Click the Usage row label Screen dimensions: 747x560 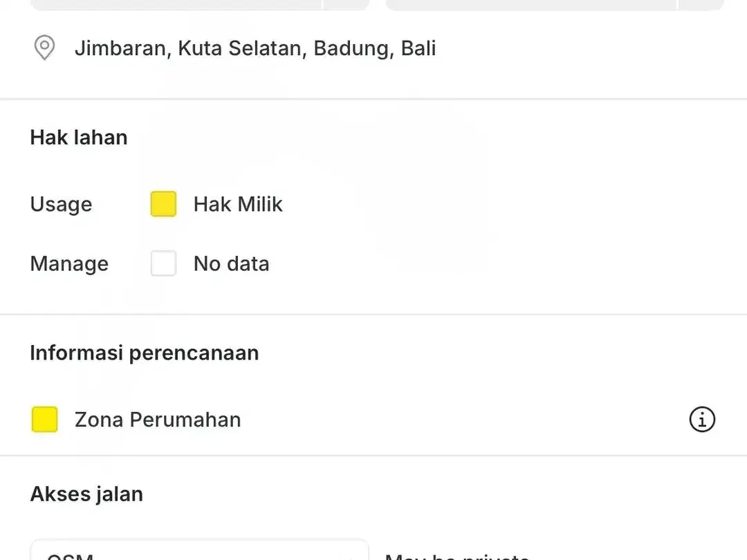61,204
